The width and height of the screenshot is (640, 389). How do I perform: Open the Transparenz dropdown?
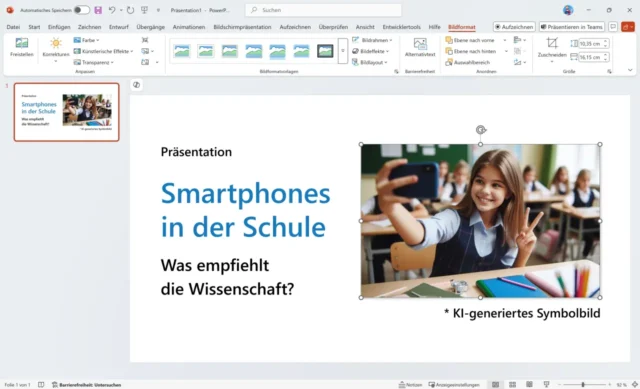93,62
